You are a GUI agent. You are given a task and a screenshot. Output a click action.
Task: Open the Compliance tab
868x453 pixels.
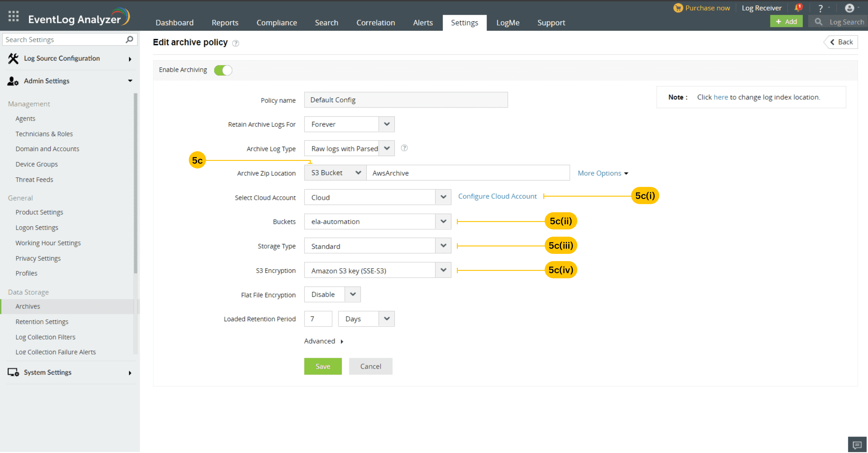(276, 23)
